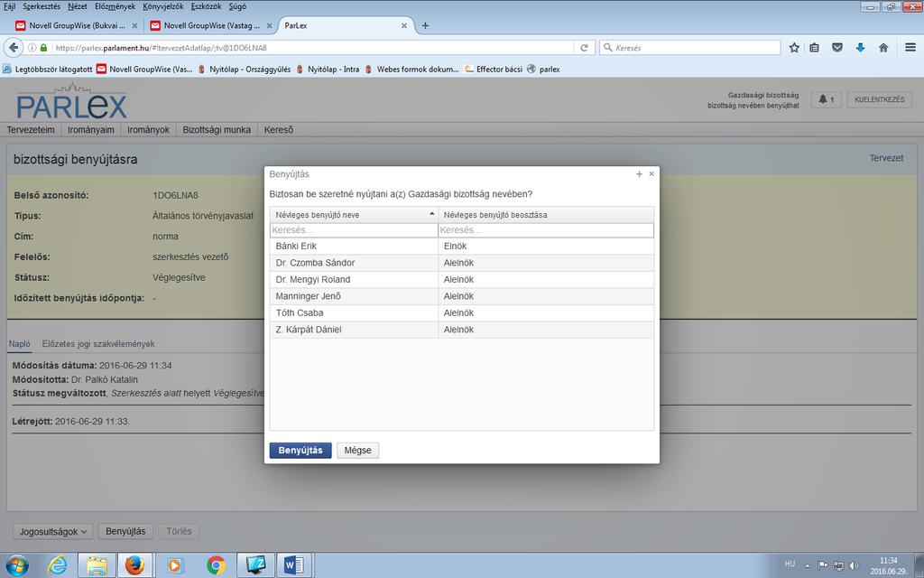
Task: Open the media player taskbar icon
Action: (x=174, y=565)
